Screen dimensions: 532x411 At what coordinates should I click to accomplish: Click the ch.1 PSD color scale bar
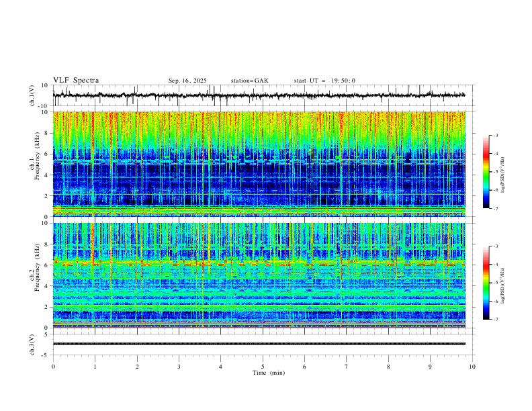point(486,172)
